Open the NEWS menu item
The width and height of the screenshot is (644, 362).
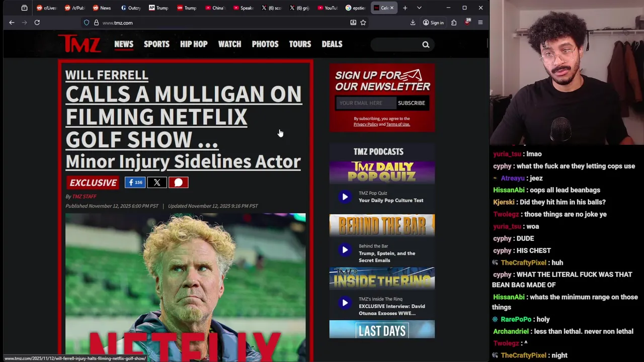124,44
